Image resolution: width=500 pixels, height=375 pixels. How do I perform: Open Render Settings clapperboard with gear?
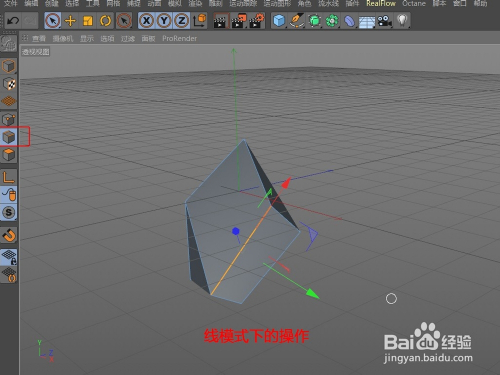[256, 21]
